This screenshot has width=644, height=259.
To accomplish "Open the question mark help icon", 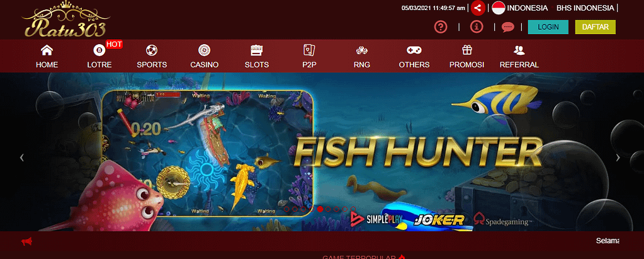I will tap(441, 27).
